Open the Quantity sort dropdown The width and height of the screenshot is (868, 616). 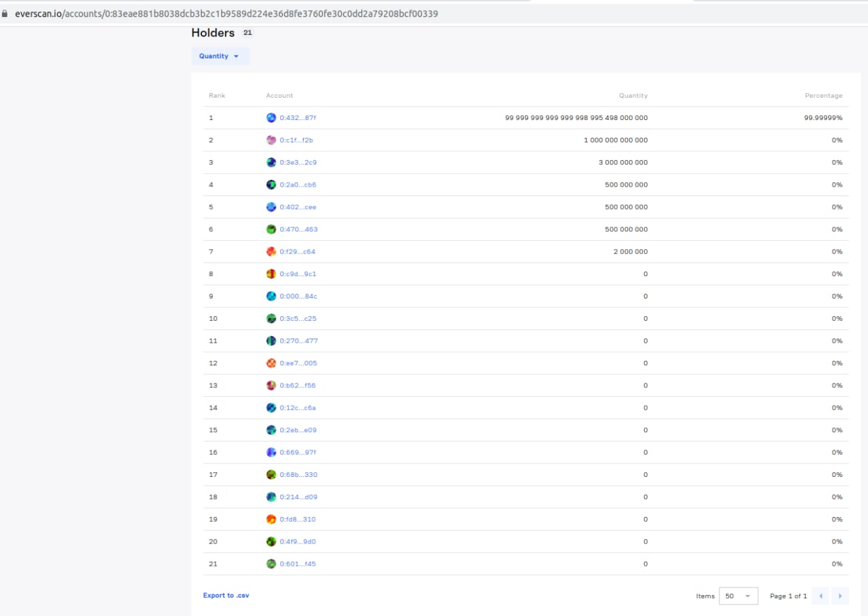[220, 56]
